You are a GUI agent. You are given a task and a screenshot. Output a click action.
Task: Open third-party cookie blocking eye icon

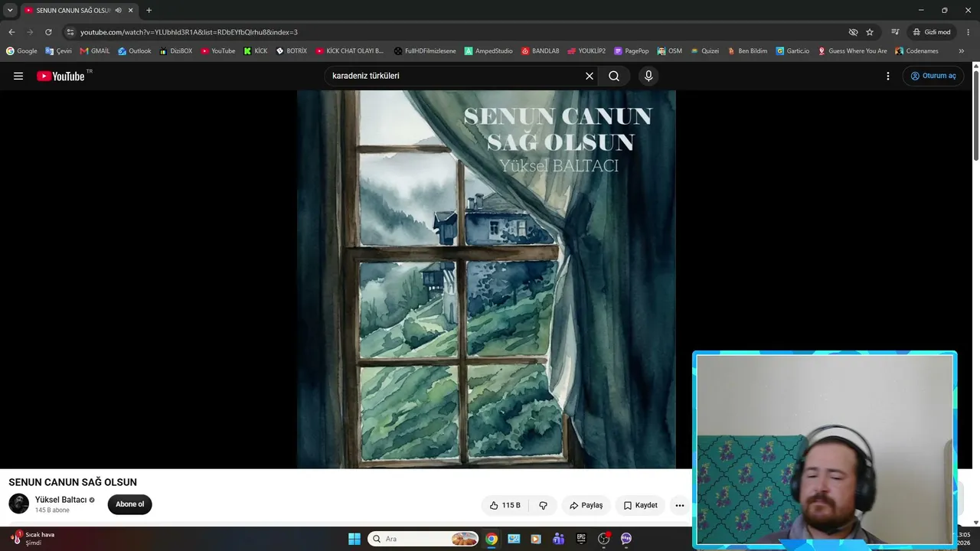(x=853, y=32)
